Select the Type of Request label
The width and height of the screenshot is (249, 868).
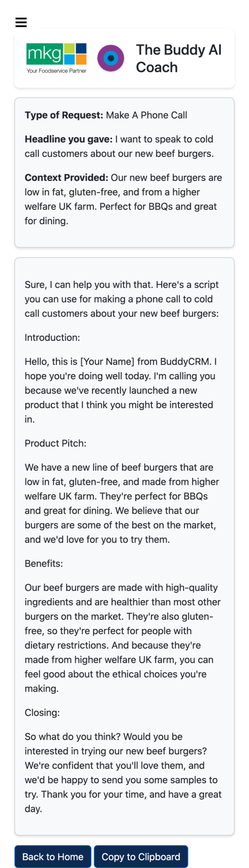click(63, 115)
